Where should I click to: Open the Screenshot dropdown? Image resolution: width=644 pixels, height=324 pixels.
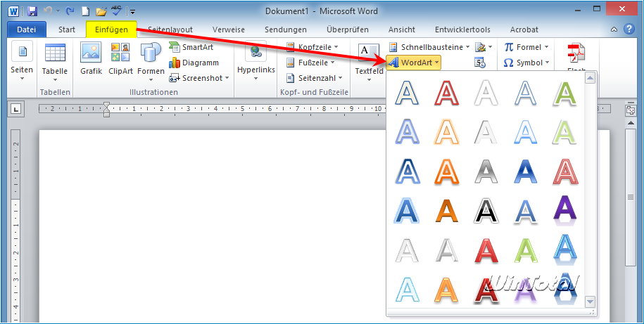tap(227, 78)
